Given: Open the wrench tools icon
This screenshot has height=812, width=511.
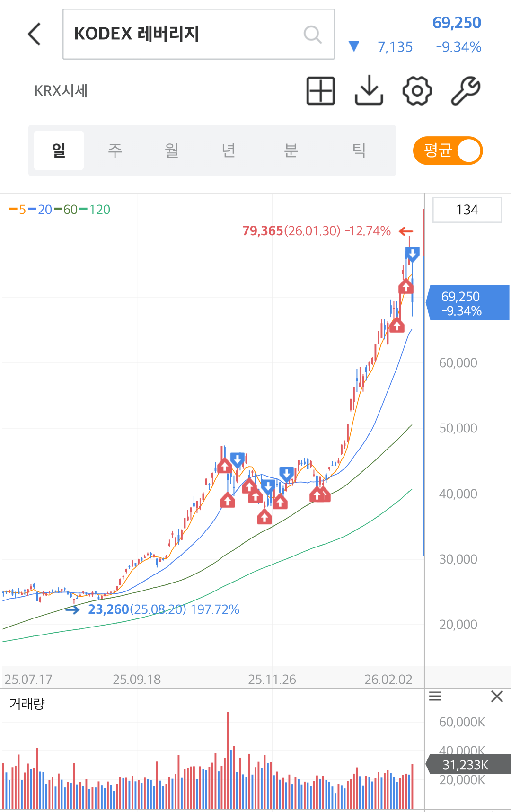Looking at the screenshot, I should (466, 90).
